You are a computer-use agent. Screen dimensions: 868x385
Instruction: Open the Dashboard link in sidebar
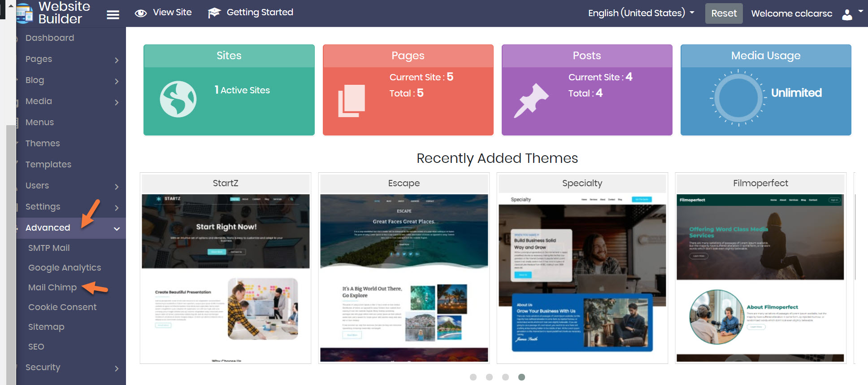click(x=50, y=38)
